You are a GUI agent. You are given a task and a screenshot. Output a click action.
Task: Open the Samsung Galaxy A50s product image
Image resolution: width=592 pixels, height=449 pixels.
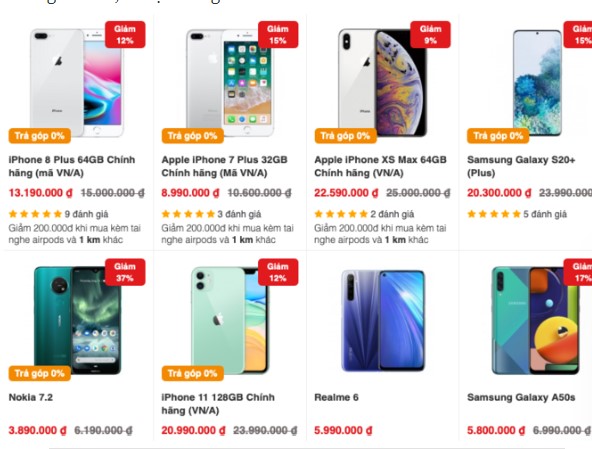pyautogui.click(x=535, y=320)
